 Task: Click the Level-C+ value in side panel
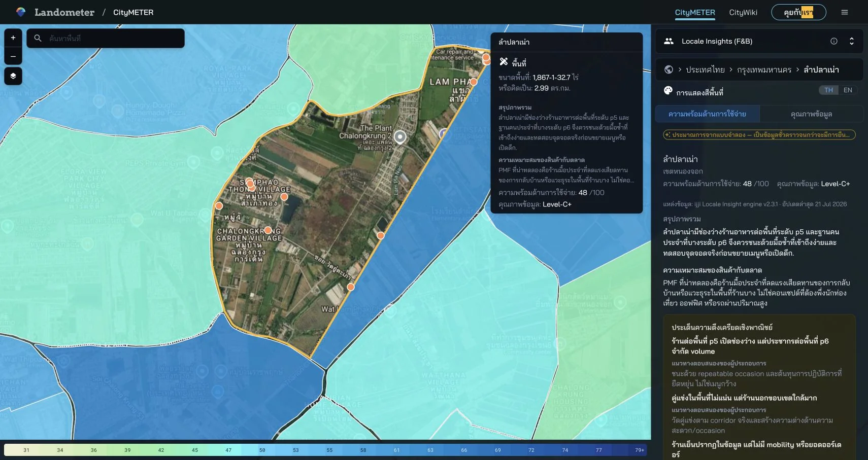pyautogui.click(x=835, y=184)
